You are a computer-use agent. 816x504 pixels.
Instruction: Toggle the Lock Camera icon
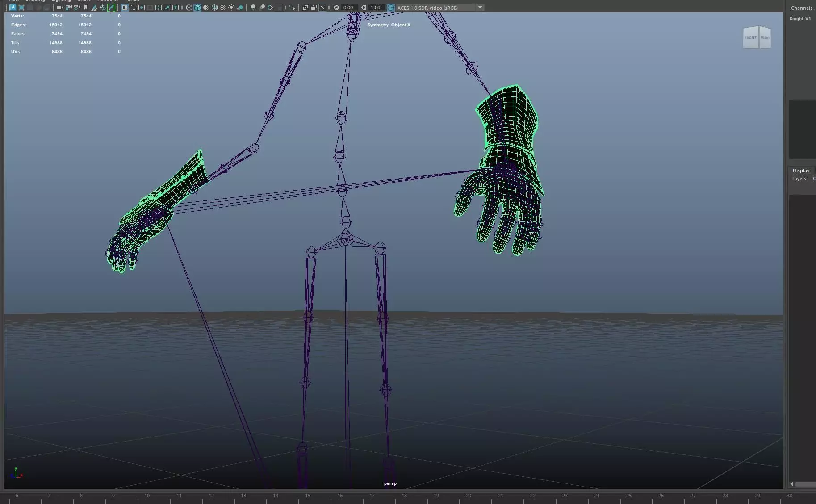pos(68,8)
